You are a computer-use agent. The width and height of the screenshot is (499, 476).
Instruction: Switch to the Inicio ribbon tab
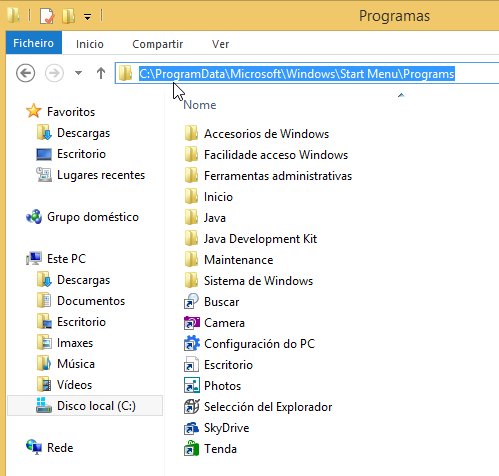tap(90, 44)
